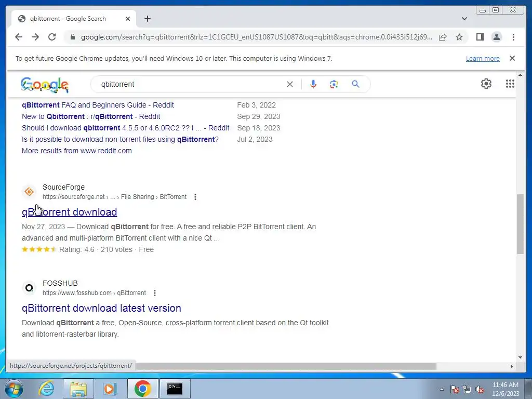This screenshot has height=399, width=532.
Task: Share this page from address bar
Action: (x=443, y=37)
